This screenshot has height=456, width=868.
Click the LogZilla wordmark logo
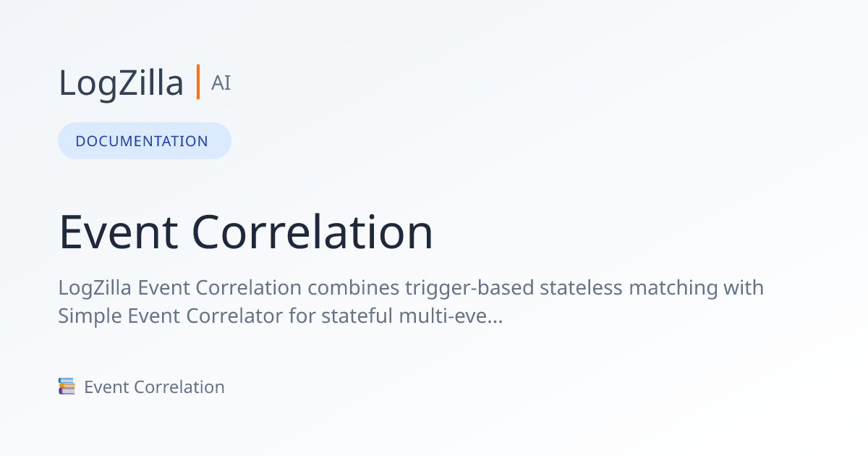pos(122,83)
